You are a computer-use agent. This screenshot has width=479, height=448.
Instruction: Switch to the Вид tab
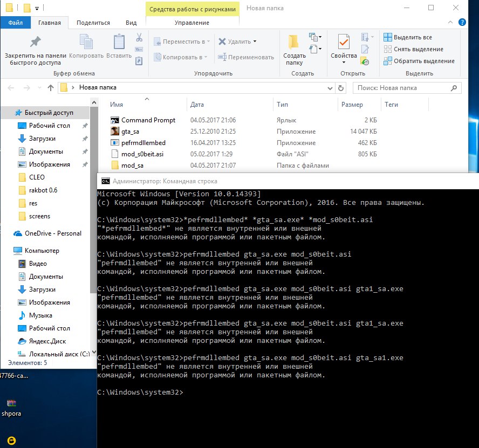pos(131,23)
